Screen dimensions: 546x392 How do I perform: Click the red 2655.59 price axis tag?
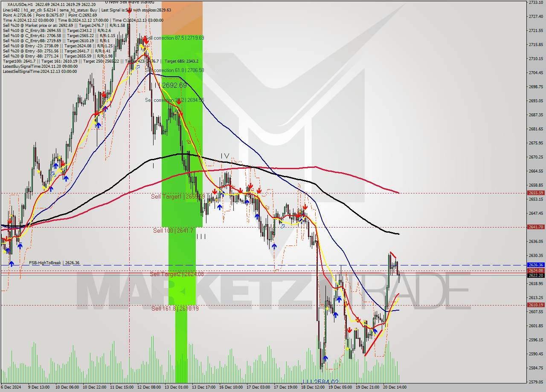(x=536, y=193)
